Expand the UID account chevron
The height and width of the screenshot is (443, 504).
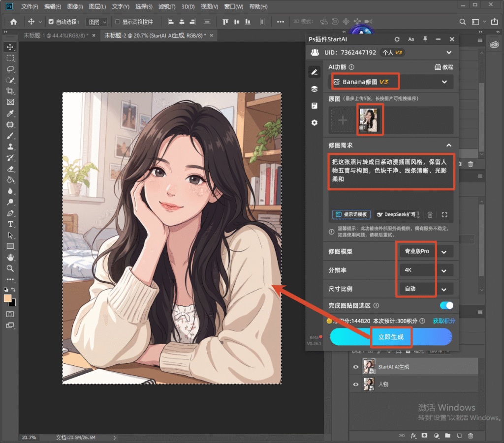[449, 52]
